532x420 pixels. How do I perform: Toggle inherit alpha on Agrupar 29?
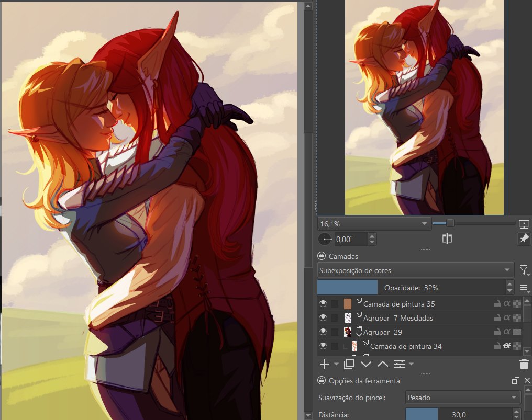pos(507,332)
